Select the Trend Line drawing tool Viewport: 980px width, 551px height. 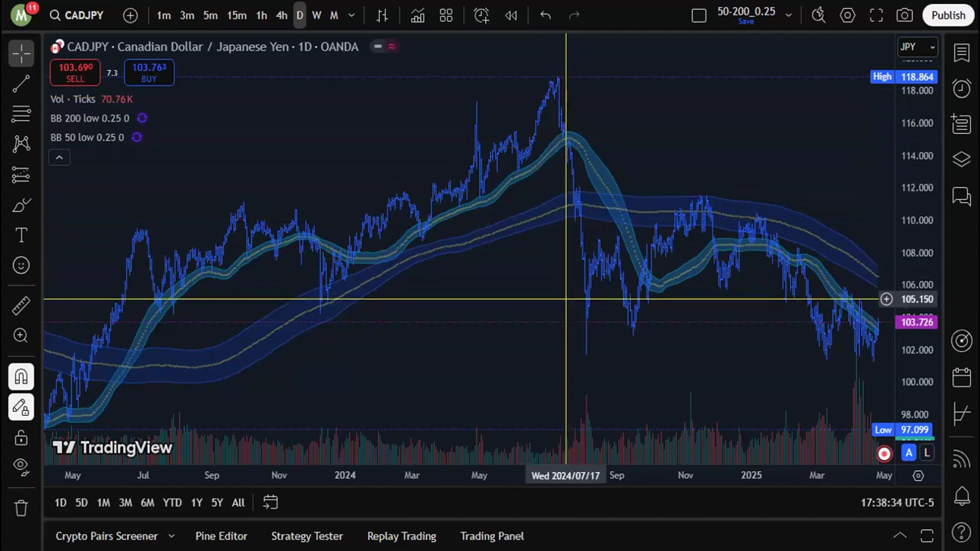click(21, 84)
